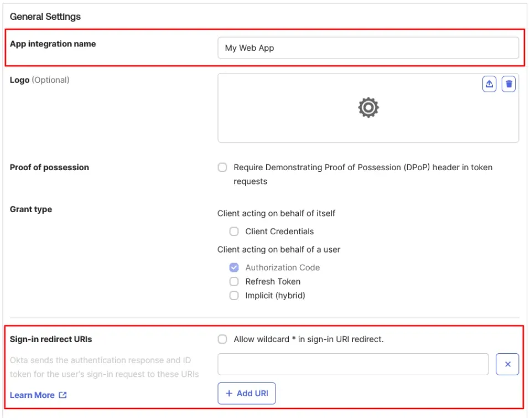Click the plus icon inside Add URI

(229, 393)
